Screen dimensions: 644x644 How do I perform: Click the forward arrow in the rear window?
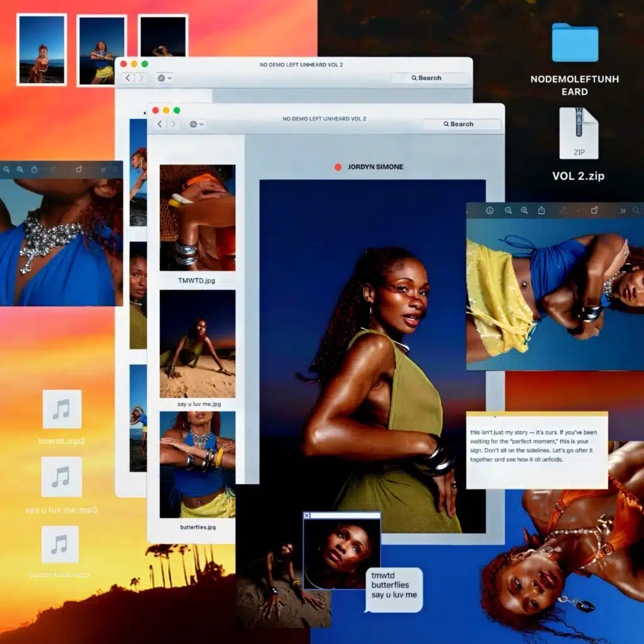point(141,78)
